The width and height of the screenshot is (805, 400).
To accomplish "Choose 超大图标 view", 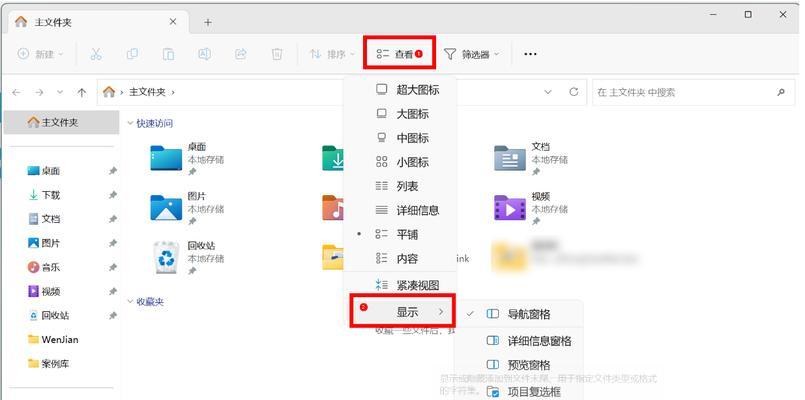I will 400,90.
